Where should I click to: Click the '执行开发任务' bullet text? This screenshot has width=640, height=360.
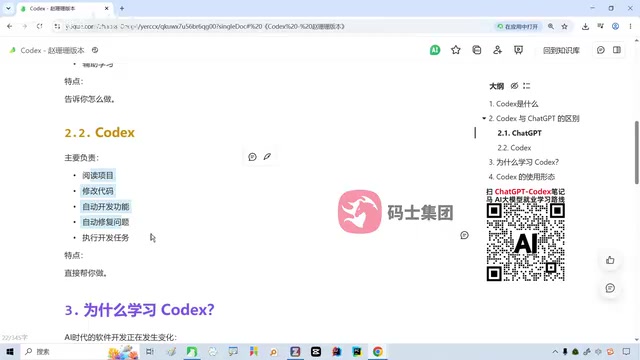click(x=106, y=238)
